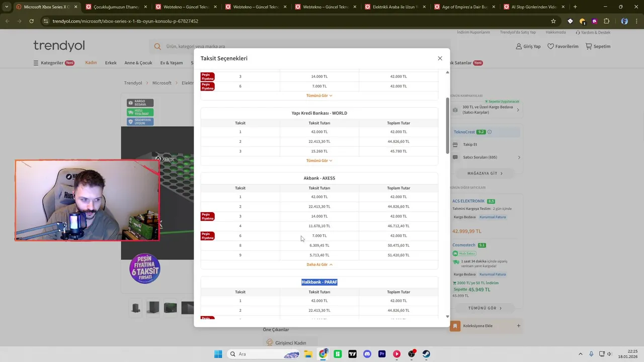Image resolution: width=644 pixels, height=362 pixels.
Task: Click Peşin Fiyatına badge beside 14.000 TL in Akbank
Action: (x=208, y=216)
